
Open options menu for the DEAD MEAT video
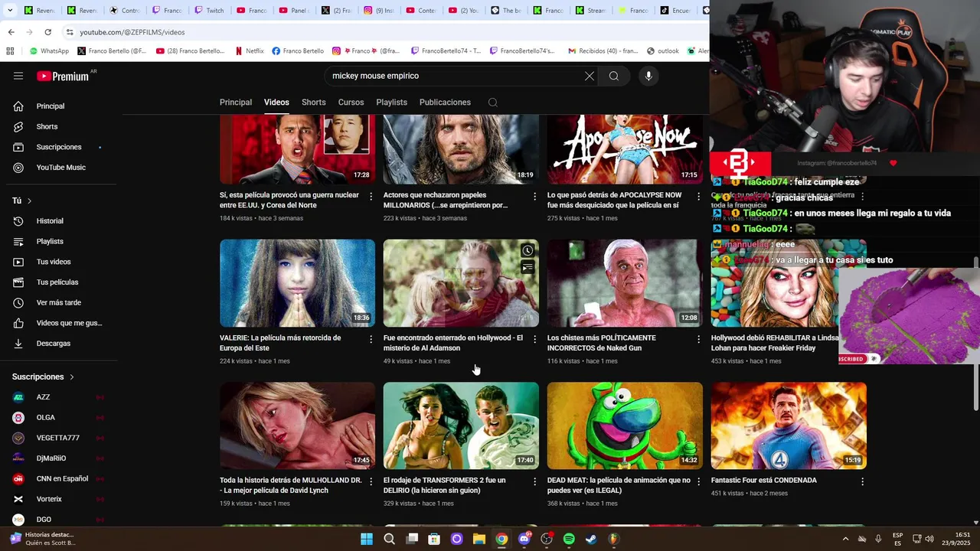[x=698, y=481]
